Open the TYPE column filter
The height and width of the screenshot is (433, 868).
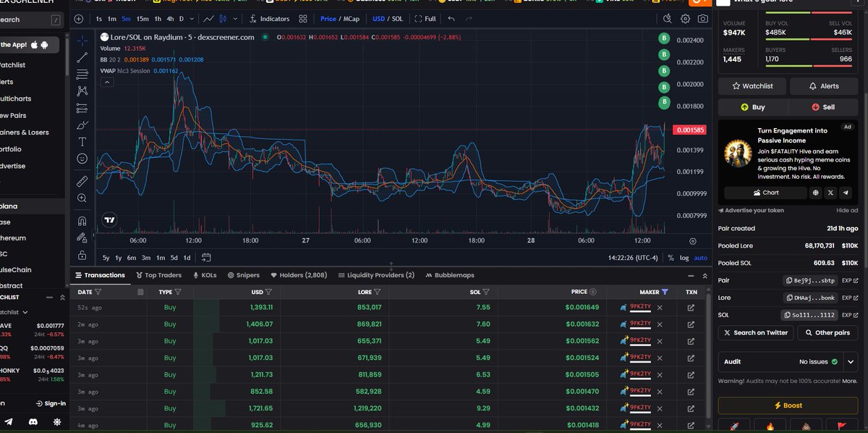[x=177, y=292]
